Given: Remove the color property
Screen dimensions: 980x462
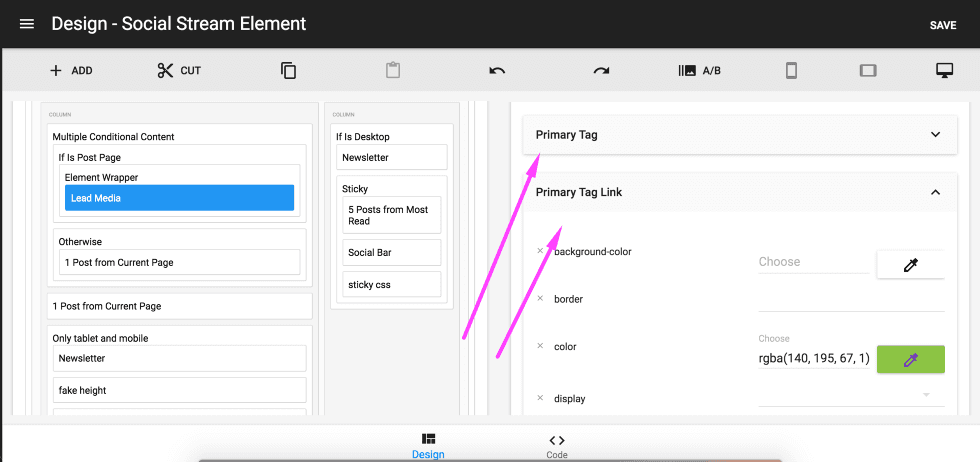Looking at the screenshot, I should tap(540, 346).
